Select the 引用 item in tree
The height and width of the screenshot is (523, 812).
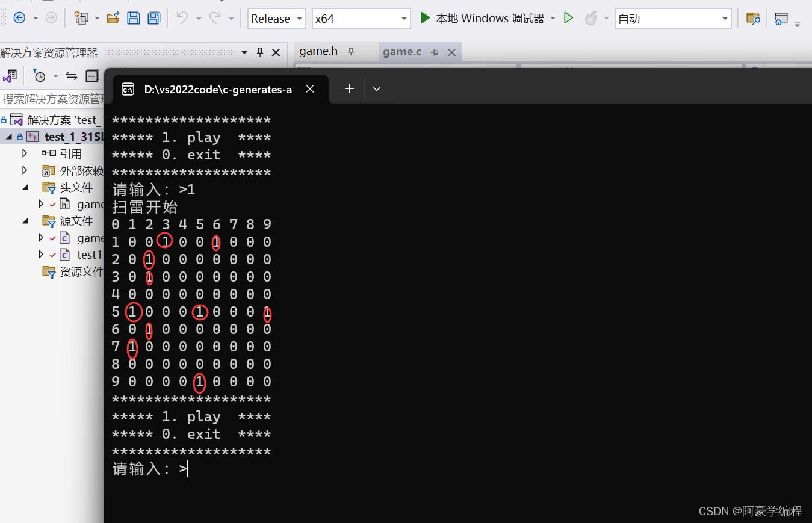tap(70, 153)
